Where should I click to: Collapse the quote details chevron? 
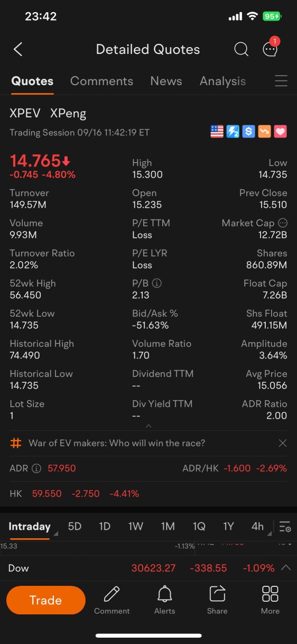click(148, 426)
